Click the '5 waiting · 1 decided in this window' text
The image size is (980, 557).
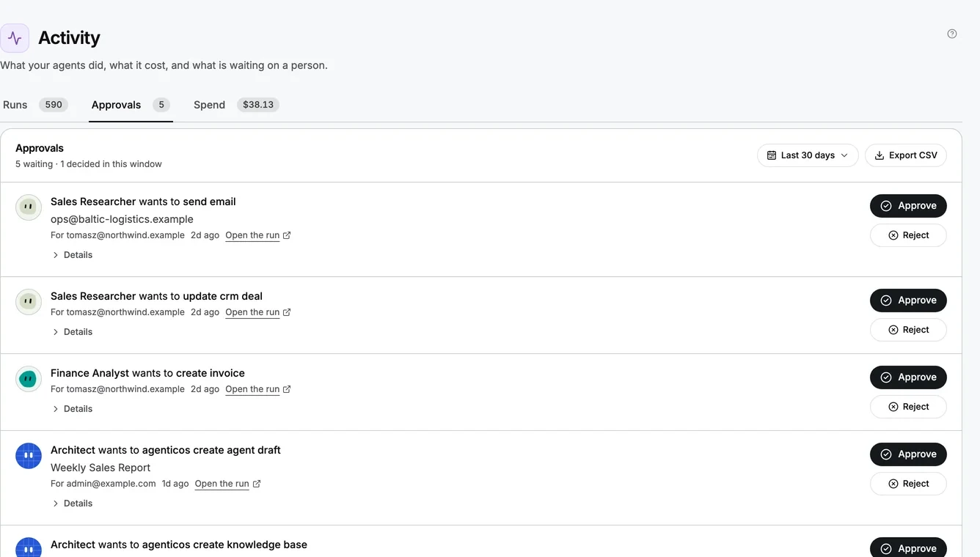click(x=89, y=164)
